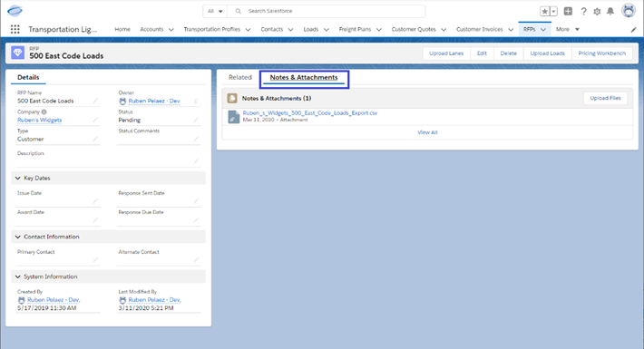The width and height of the screenshot is (644, 349).
Task: Open the Setup gear icon
Action: (597, 12)
